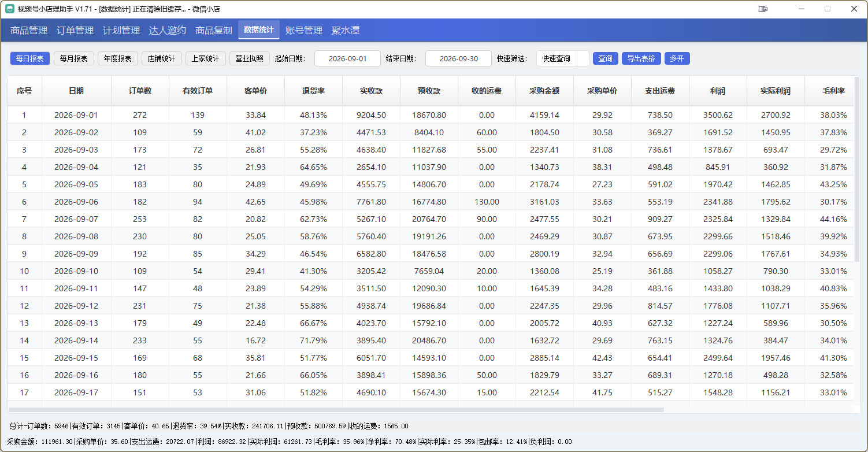868x452 pixels.
Task: Click the 实收款 column header
Action: coord(371,91)
